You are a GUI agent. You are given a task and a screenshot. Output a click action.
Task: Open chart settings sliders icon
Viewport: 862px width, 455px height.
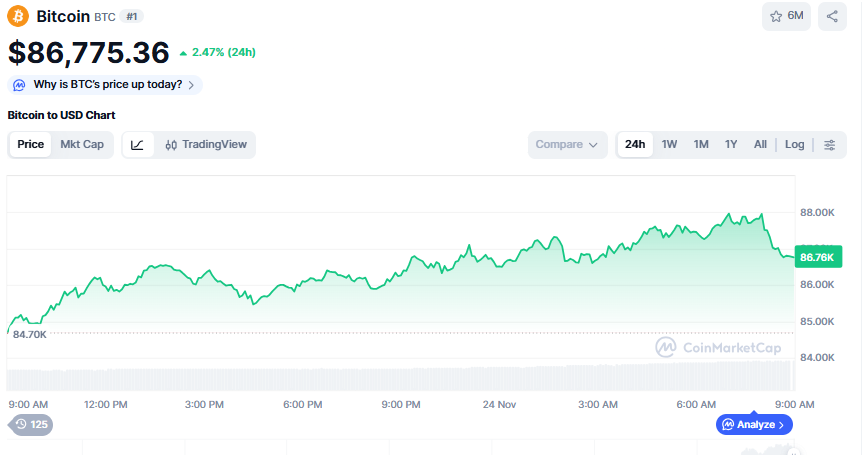[830, 145]
